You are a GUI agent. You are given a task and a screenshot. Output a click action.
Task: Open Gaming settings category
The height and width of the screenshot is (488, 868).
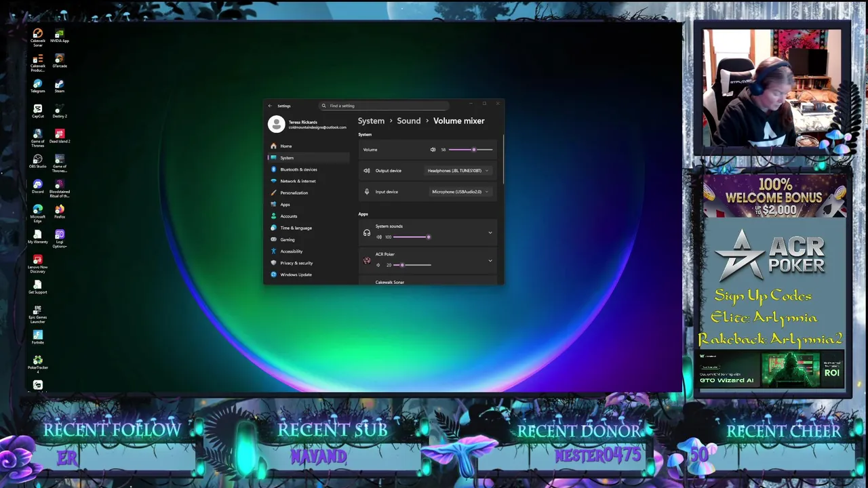(309, 240)
